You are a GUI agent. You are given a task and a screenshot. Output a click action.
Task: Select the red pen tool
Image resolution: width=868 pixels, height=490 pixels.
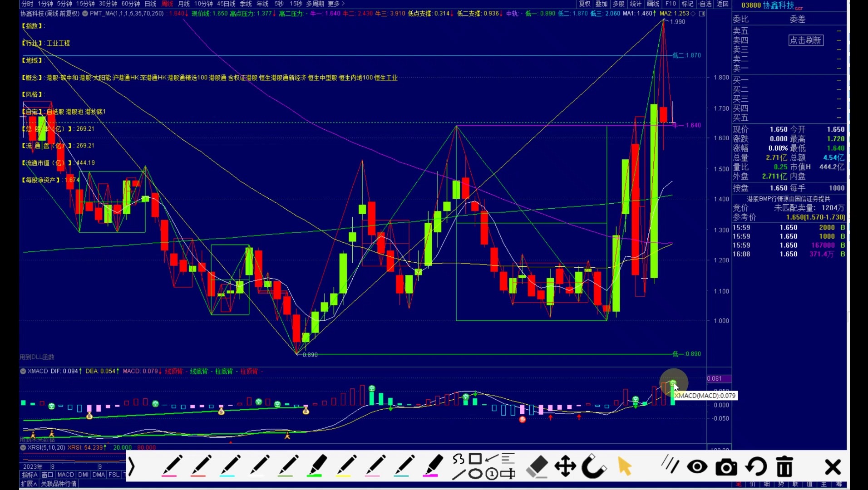[x=201, y=466]
